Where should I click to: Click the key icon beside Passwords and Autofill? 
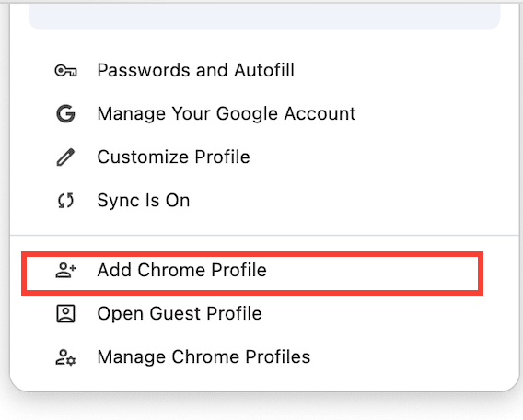pyautogui.click(x=65, y=71)
